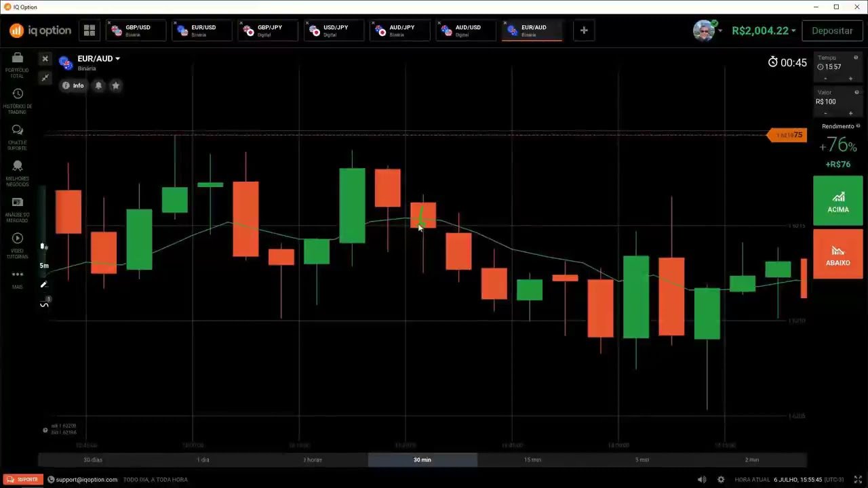Toggle favorite star for EUR/AUD
868x488 pixels.
tap(115, 85)
